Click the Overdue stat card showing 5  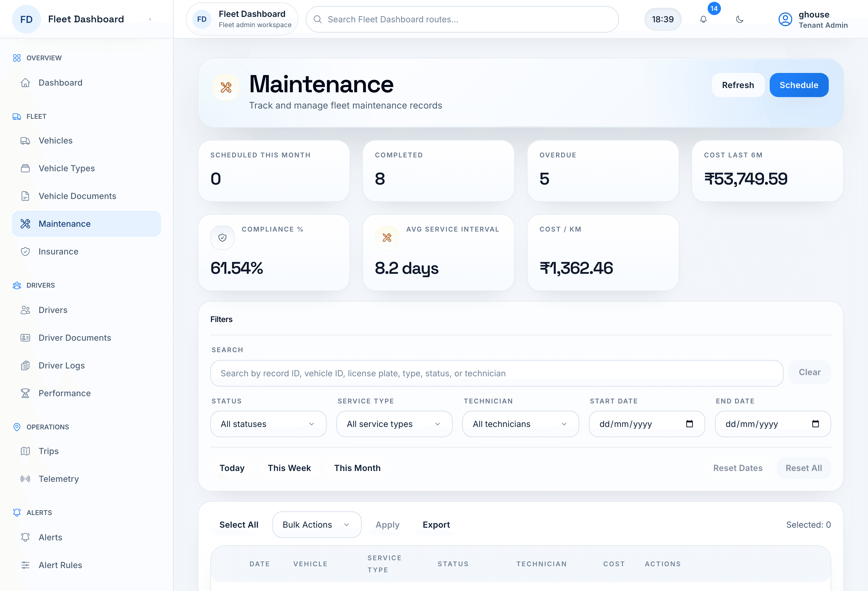[603, 171]
